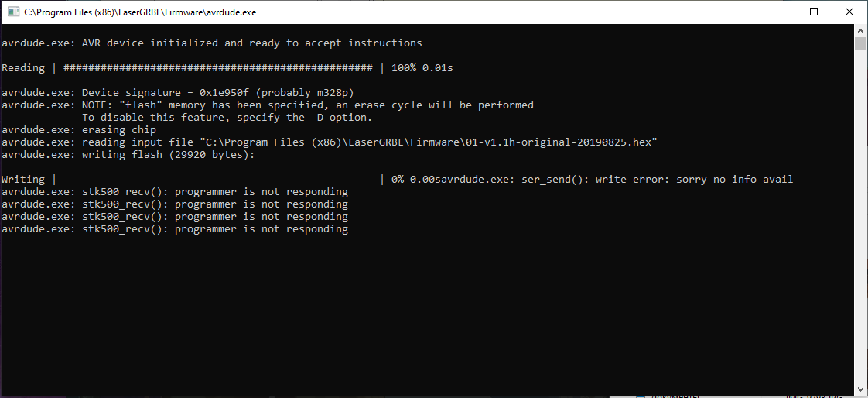The height and width of the screenshot is (398, 868).
Task: Click the "erasing chip" output line
Action: tap(119, 130)
